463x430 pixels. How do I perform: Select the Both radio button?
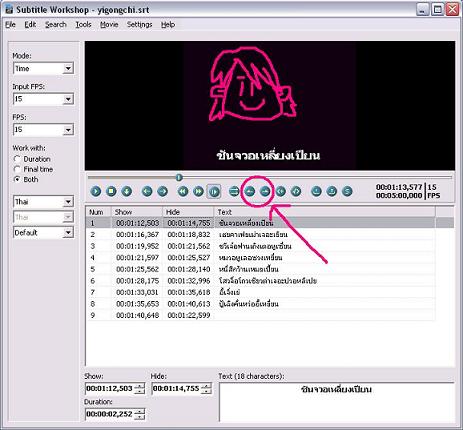pyautogui.click(x=17, y=179)
